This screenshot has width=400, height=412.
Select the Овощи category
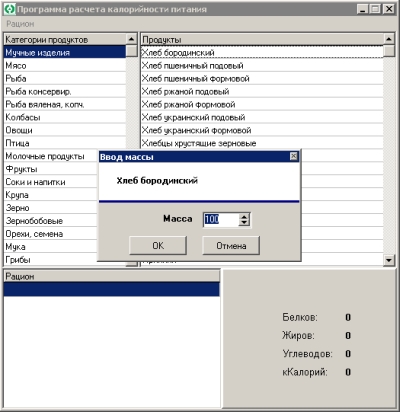(65, 130)
